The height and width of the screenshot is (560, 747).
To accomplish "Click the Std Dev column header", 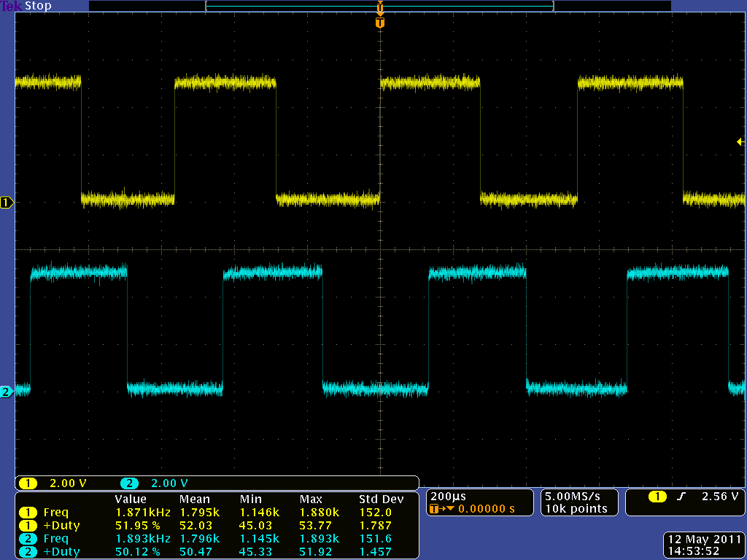I will point(381,499).
